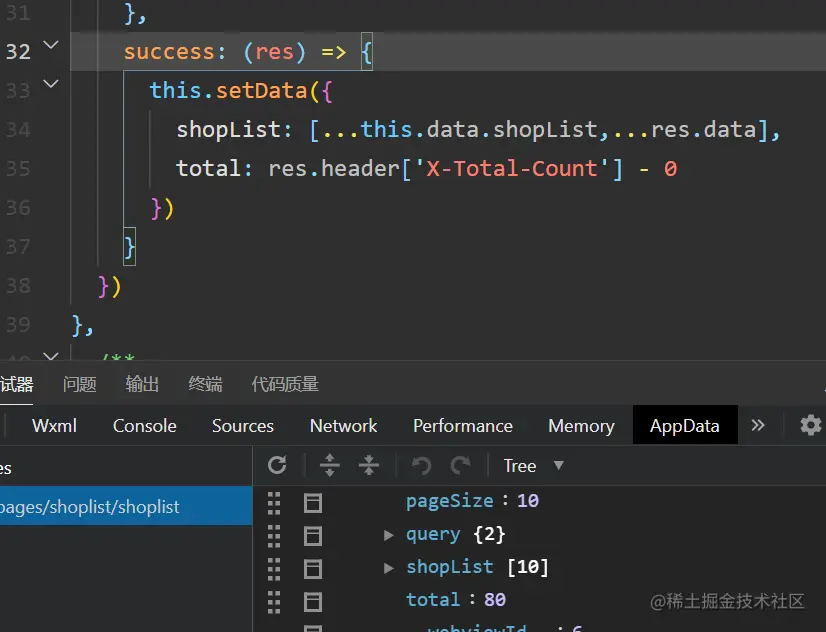The width and height of the screenshot is (826, 632).
Task: Click line number 38 in gutter
Action: 18,285
